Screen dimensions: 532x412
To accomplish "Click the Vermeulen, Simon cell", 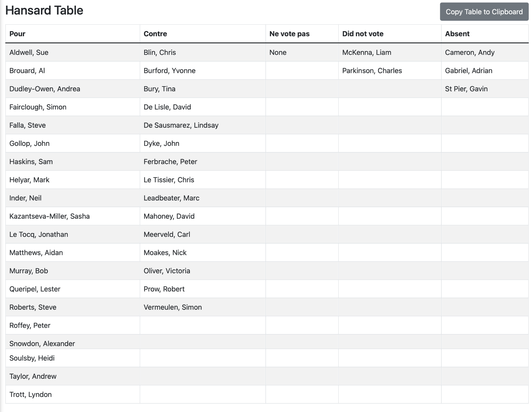I will [203, 307].
